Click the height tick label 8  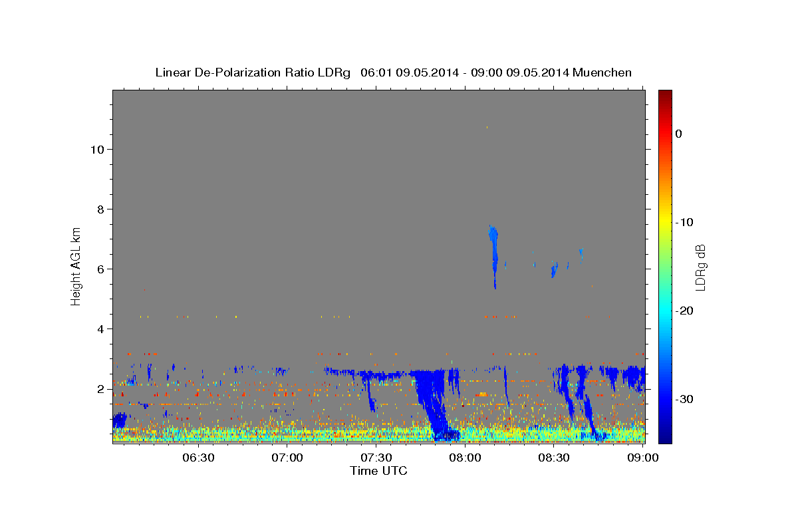100,209
